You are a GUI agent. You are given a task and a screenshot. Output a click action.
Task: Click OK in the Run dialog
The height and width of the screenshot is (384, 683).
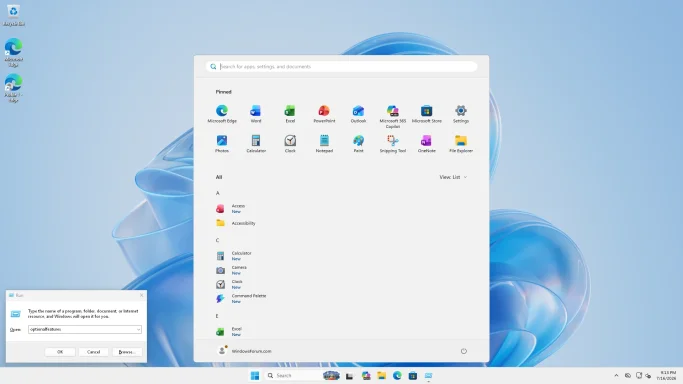(60, 352)
